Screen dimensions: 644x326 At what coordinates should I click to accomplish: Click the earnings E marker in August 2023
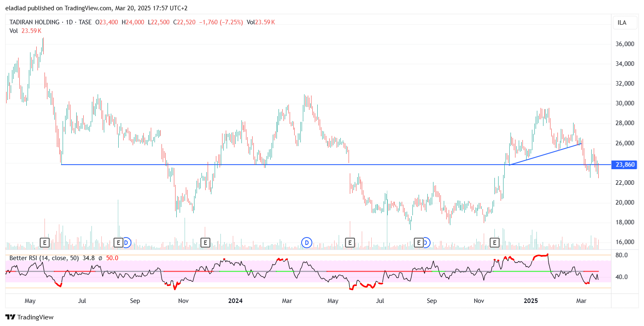[118, 243]
